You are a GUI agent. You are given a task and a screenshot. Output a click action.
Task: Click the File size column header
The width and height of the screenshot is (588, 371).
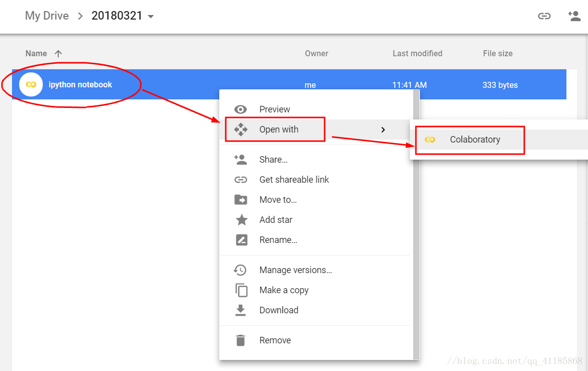coord(498,53)
